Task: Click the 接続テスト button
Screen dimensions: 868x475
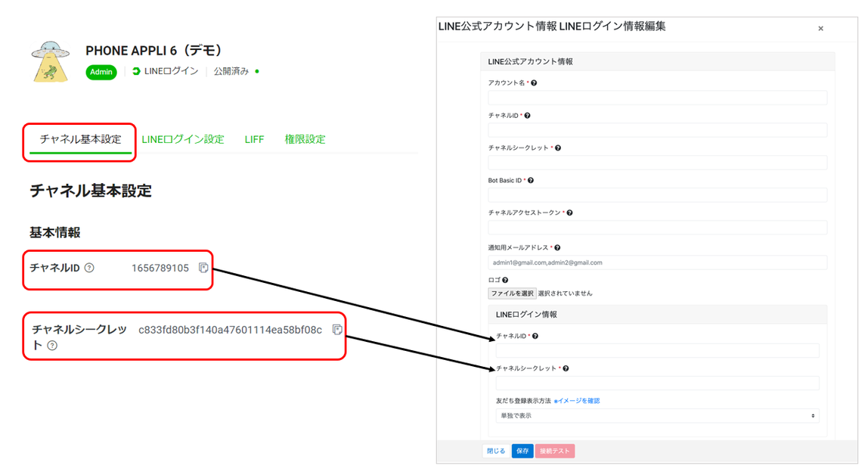Action: (555, 452)
